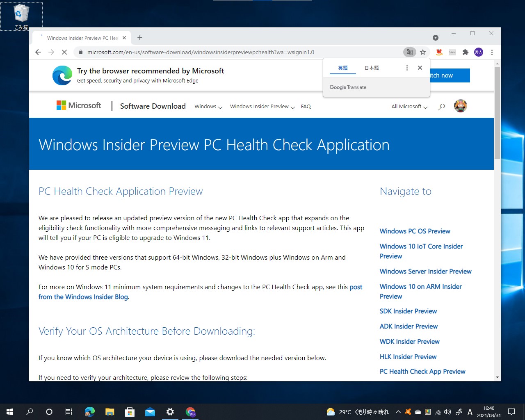525x420 pixels.
Task: Open the volume control in the system tray
Action: (x=447, y=411)
